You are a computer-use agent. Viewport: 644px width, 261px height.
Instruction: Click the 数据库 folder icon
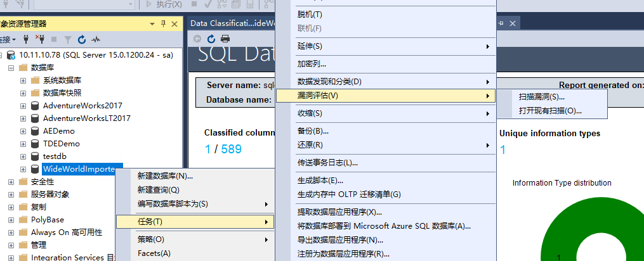point(23,68)
